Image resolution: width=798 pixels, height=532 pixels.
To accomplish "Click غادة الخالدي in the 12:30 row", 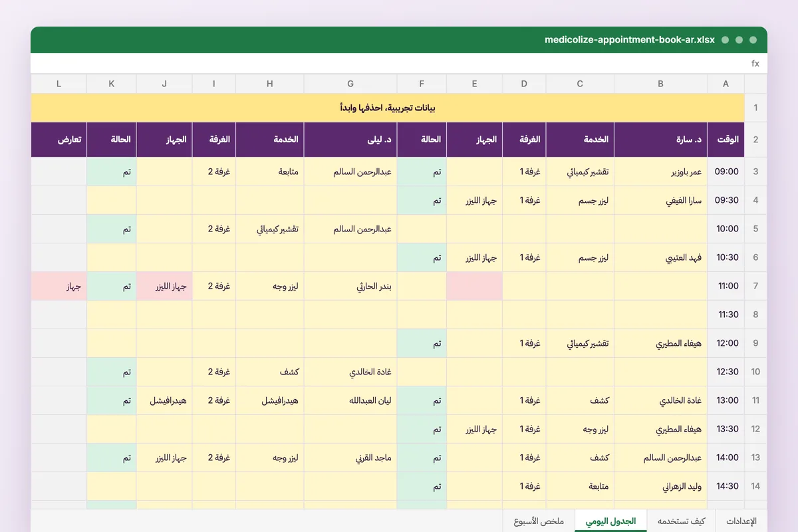I will [350, 372].
